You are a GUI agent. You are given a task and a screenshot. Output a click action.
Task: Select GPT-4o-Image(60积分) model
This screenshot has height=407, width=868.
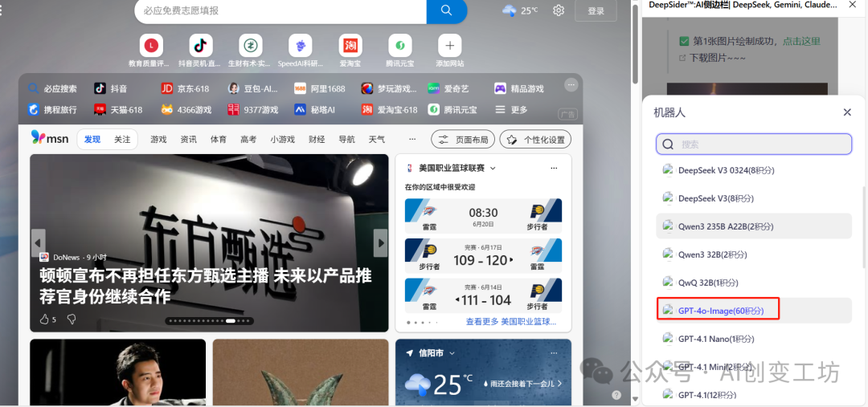coord(753,310)
